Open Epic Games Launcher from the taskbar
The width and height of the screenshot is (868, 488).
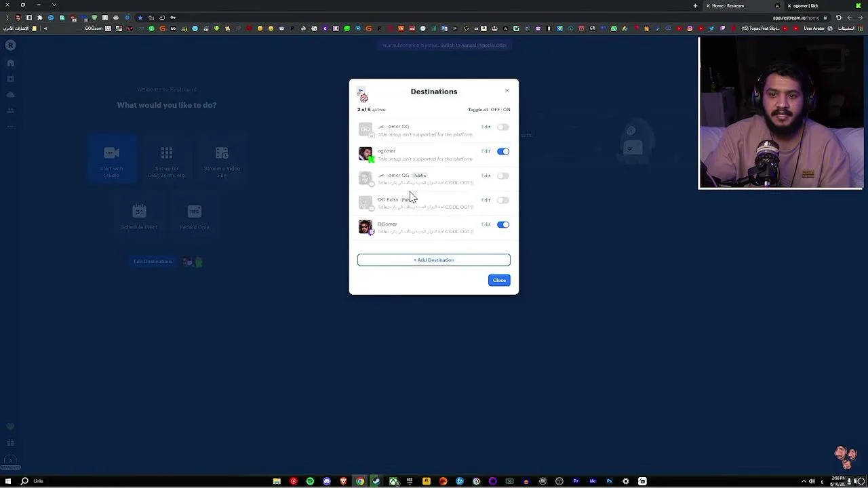click(x=410, y=481)
